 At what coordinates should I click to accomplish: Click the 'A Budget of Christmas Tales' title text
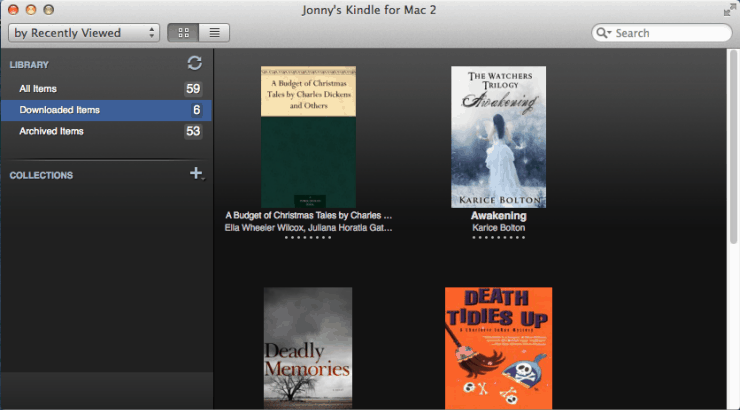click(308, 216)
